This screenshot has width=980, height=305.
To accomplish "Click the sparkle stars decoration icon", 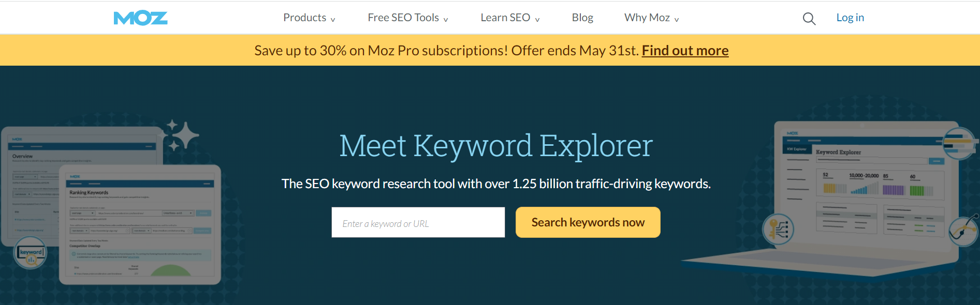I will pos(182,136).
